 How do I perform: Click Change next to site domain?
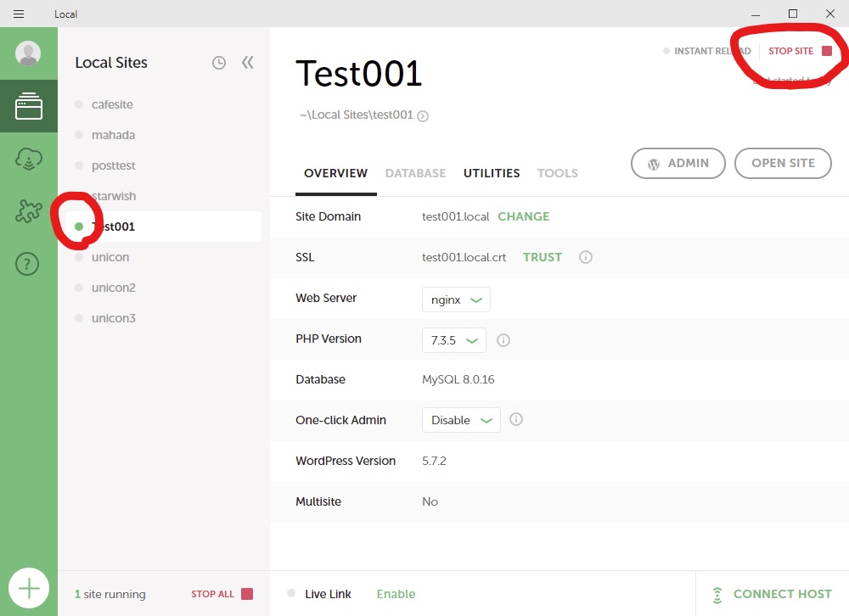point(524,216)
